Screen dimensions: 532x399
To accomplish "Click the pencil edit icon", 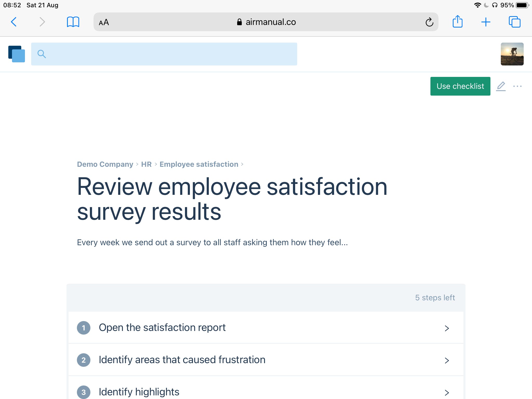I will point(501,86).
